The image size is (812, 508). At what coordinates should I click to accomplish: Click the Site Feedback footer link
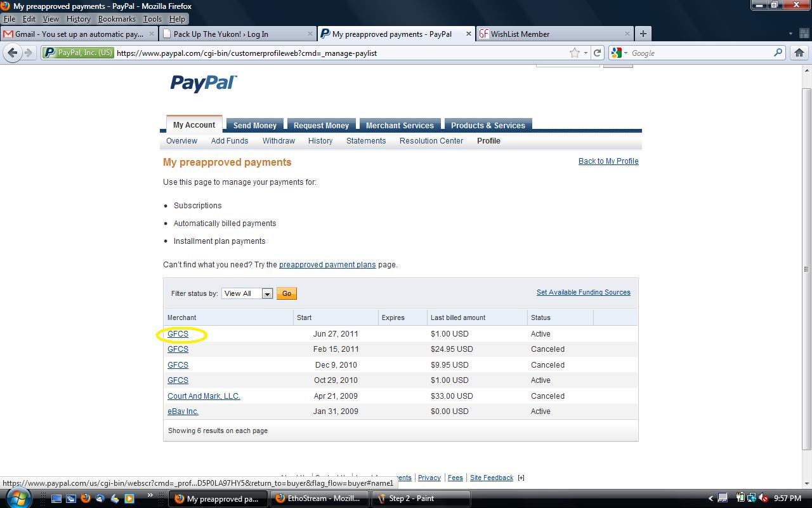tap(492, 478)
